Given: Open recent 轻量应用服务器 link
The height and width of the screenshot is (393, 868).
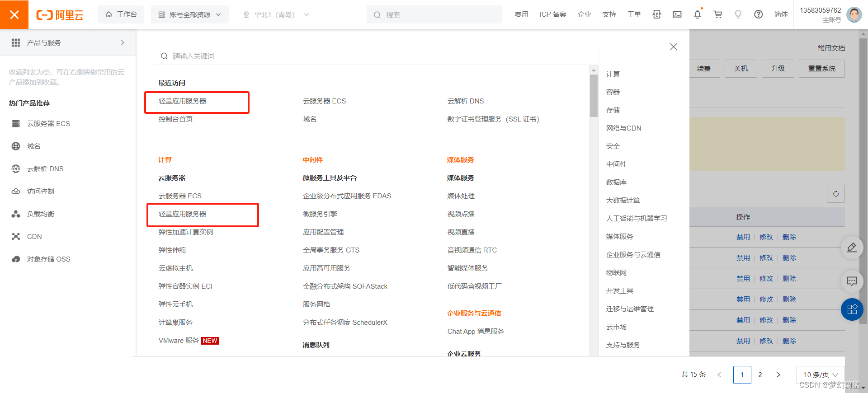Looking at the screenshot, I should 182,101.
